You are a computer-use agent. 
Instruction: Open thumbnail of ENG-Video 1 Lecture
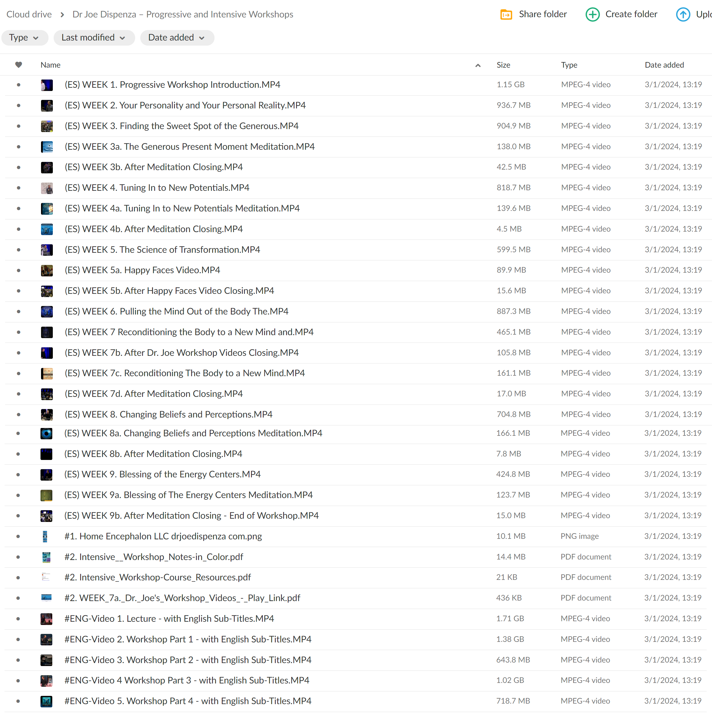(x=46, y=619)
